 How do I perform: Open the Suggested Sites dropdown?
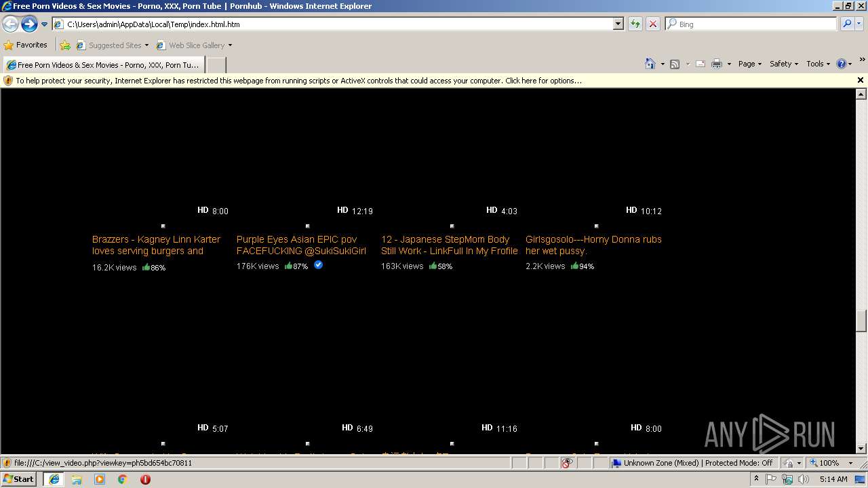(113, 45)
